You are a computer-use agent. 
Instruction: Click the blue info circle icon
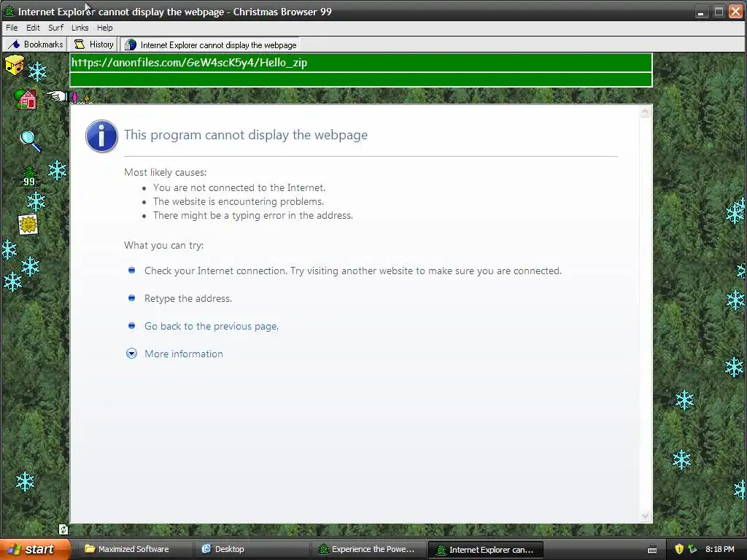point(101,136)
